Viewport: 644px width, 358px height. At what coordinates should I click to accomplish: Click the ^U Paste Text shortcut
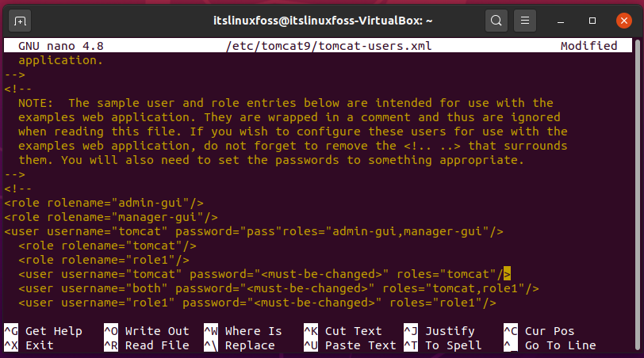coord(350,345)
